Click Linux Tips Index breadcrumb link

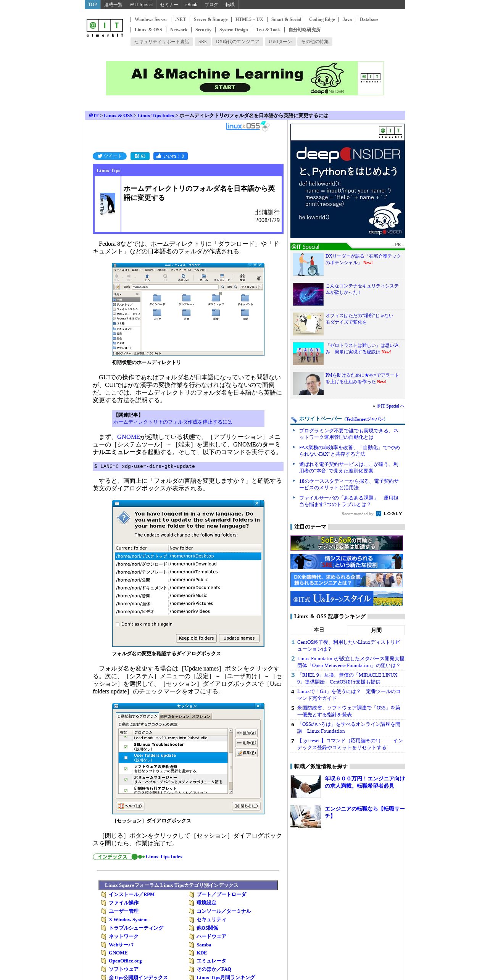click(x=156, y=116)
